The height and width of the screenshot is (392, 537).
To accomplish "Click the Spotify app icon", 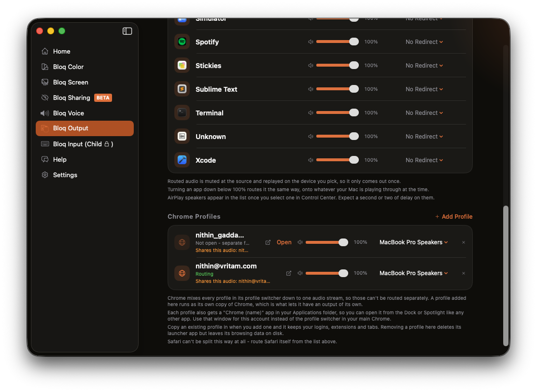I will coord(182,42).
